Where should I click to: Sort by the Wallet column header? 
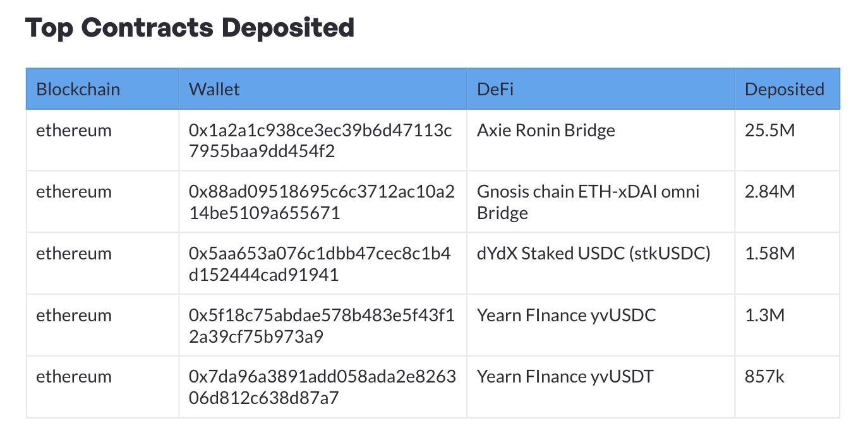pos(214,89)
